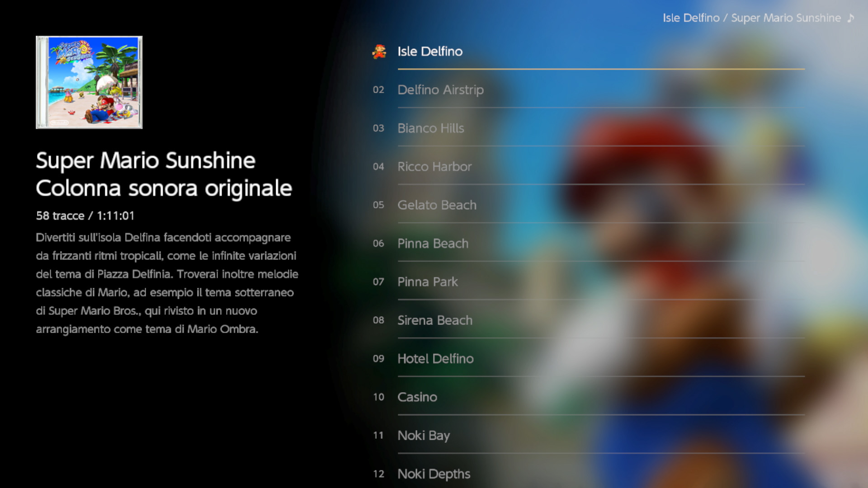Select the Hotel Delfino track

coord(435,359)
